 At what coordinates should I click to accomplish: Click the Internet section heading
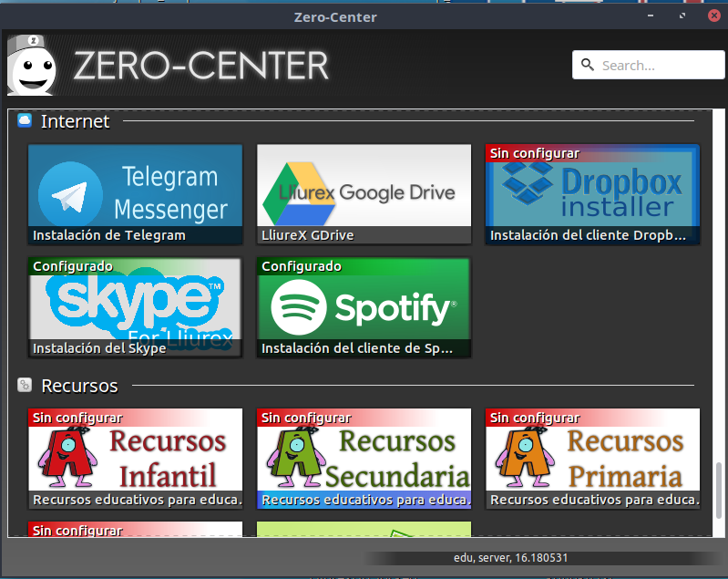click(75, 121)
